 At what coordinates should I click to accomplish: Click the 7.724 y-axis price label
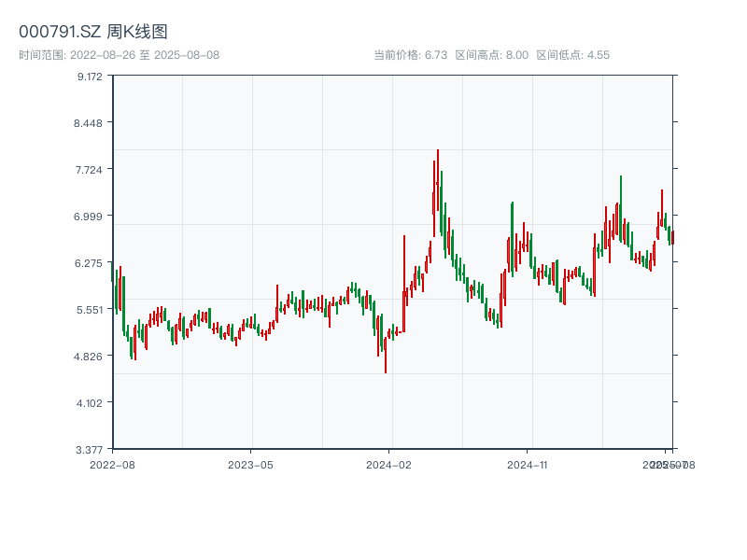click(90, 170)
